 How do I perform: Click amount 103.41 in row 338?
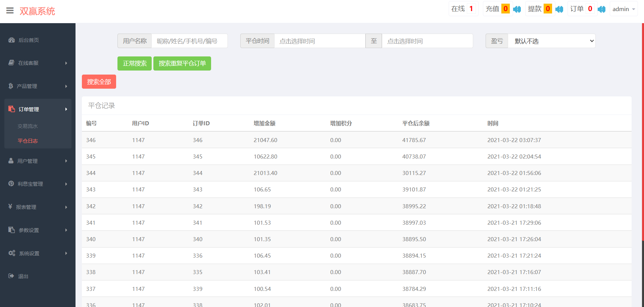(262, 272)
